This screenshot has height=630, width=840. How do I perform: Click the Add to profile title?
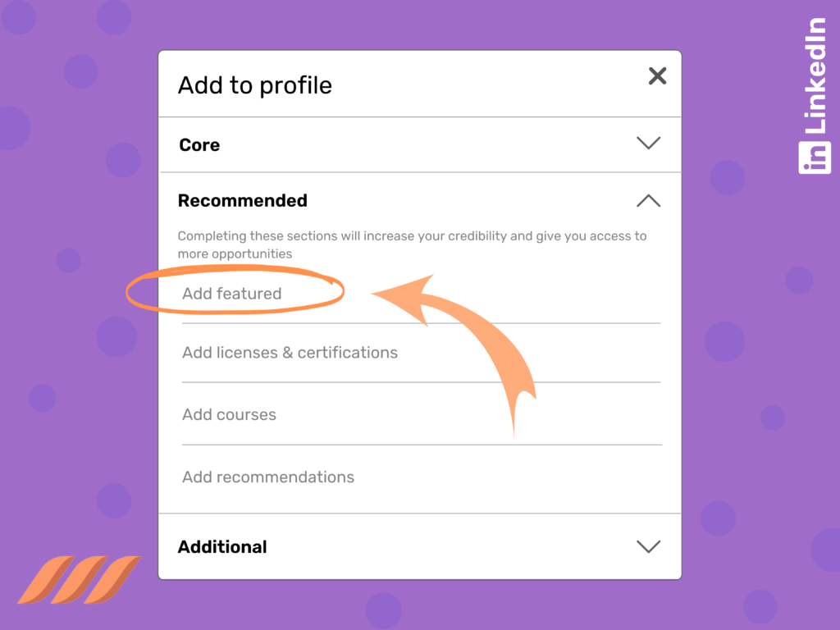[254, 84]
